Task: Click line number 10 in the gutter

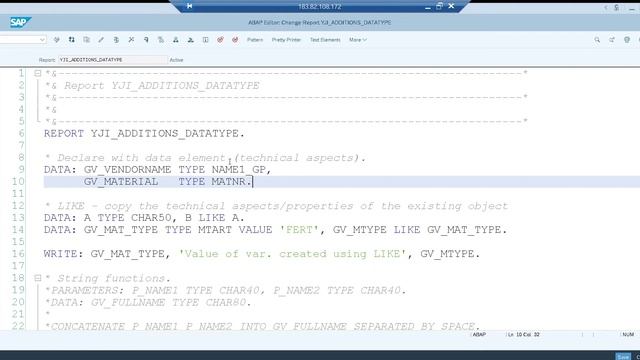Action: click(x=18, y=182)
